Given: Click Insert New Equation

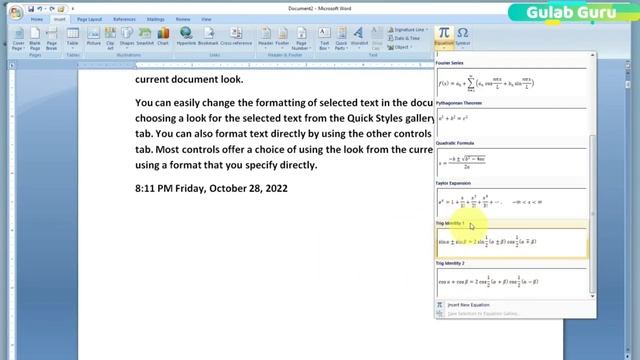Looking at the screenshot, I should pos(469,305).
